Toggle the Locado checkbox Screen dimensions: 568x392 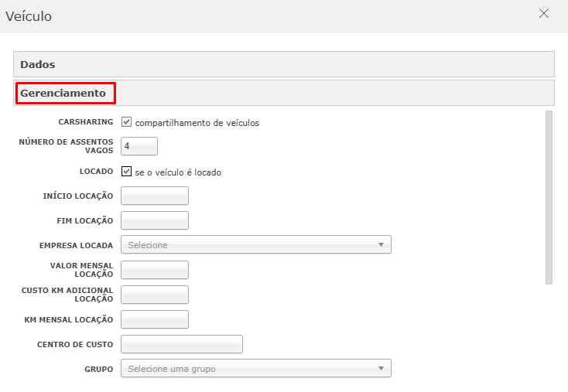(x=127, y=172)
